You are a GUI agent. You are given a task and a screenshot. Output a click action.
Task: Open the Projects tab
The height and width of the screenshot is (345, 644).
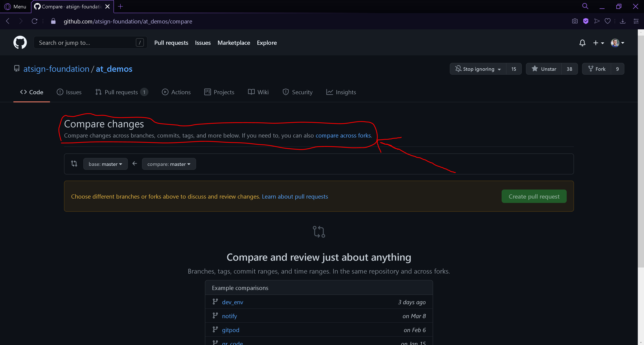click(219, 92)
